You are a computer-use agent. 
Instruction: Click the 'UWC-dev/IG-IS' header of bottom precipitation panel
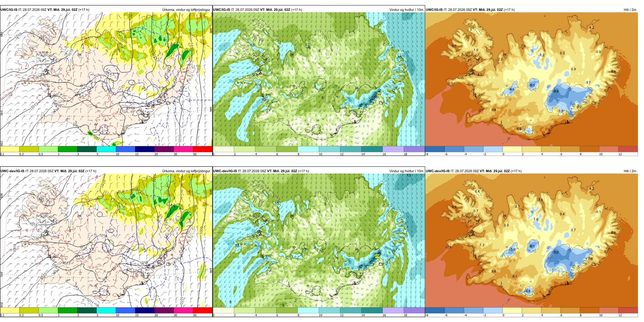[12, 171]
